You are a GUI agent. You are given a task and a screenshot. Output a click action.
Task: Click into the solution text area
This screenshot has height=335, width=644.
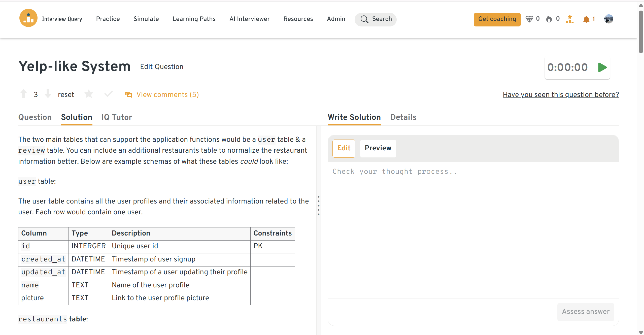(x=473, y=229)
